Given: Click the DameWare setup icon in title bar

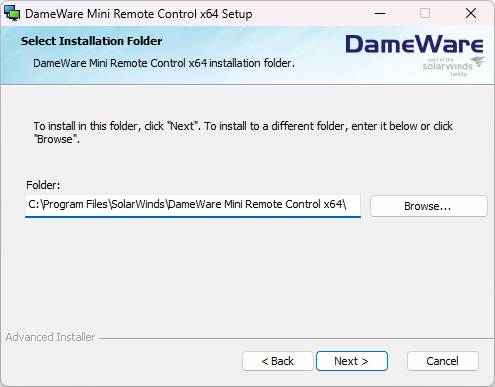Looking at the screenshot, I should [x=12, y=14].
